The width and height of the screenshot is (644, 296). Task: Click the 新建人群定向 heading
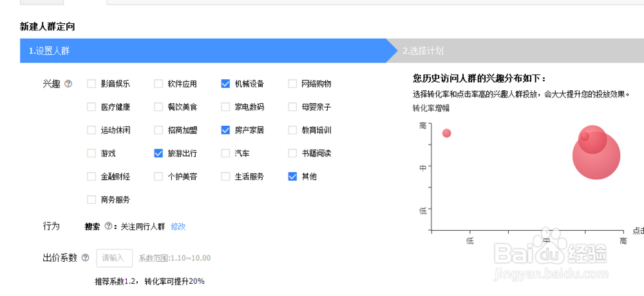click(47, 27)
